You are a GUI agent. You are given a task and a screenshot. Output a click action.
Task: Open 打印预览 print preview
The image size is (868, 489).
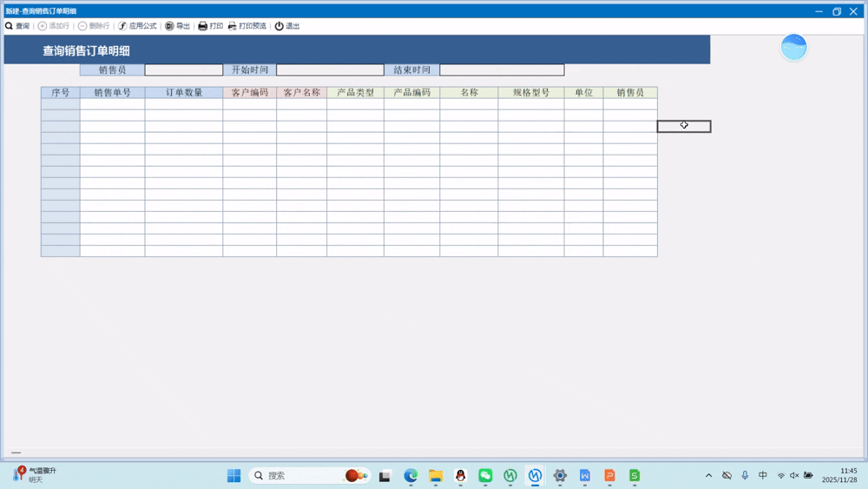233,26
